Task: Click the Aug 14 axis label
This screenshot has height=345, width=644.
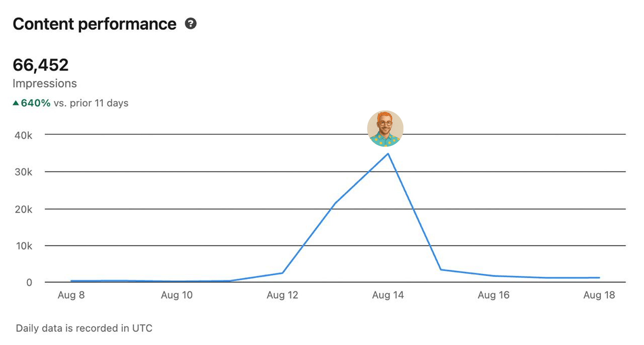Action: 388,295
